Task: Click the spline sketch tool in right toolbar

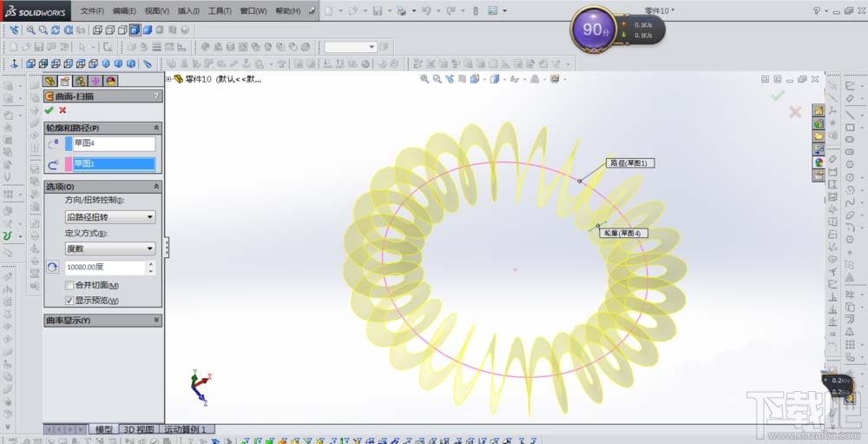Action: click(x=850, y=202)
